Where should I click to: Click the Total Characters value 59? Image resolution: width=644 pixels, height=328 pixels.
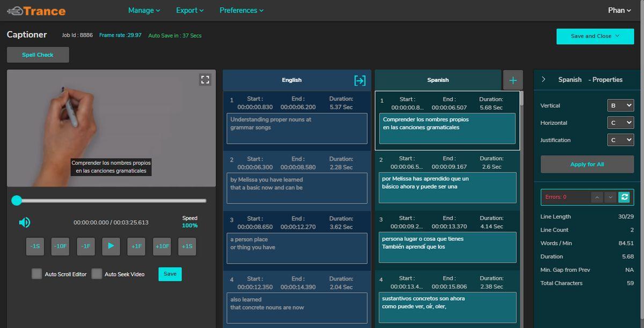631,283
